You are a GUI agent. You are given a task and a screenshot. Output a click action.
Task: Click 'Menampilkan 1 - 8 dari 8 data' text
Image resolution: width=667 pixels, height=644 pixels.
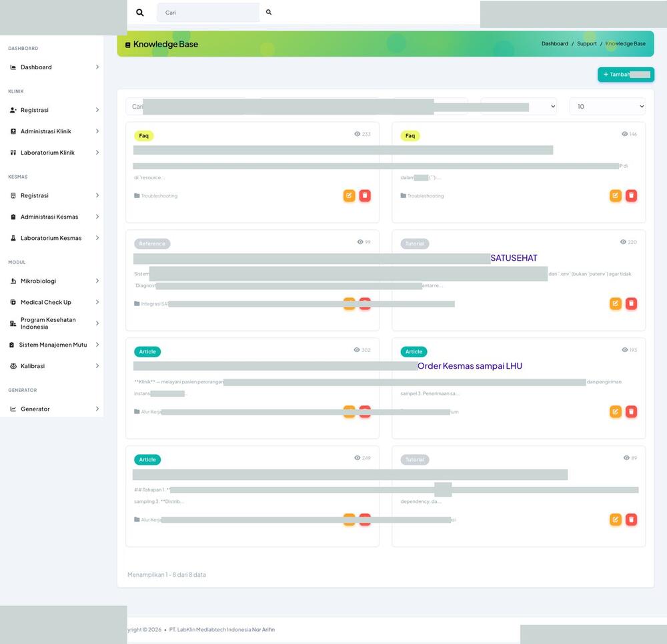[x=167, y=575]
